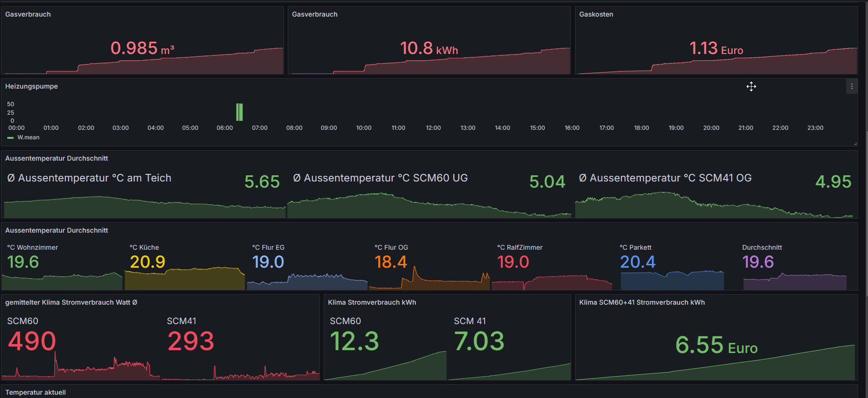This screenshot has width=868, height=398.
Task: Click the °C Küche temperature value
Action: (x=148, y=262)
